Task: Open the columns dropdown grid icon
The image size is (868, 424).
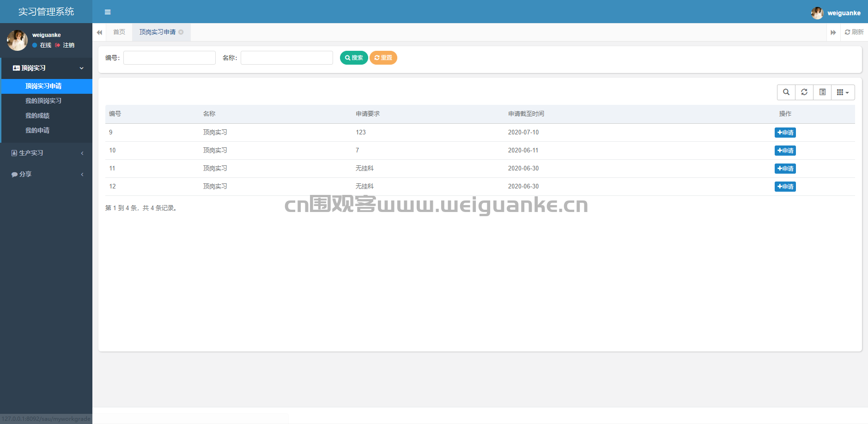Action: point(843,92)
